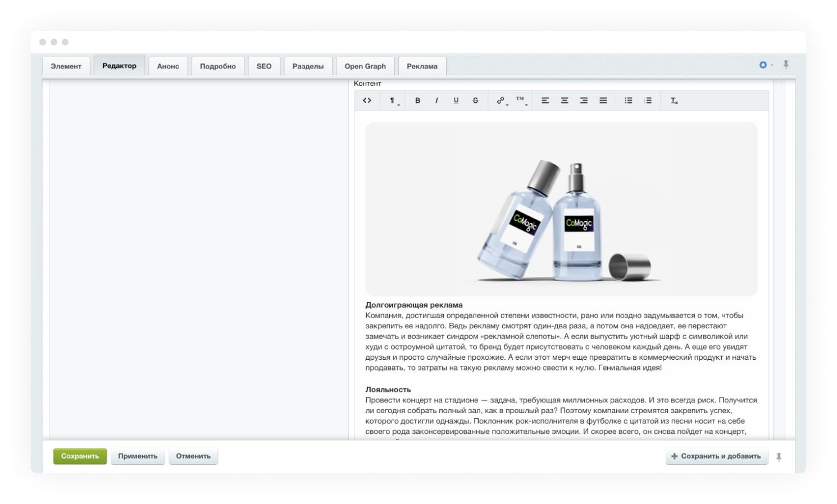Open the SEO tab
The height and width of the screenshot is (504, 837).
pyautogui.click(x=264, y=66)
